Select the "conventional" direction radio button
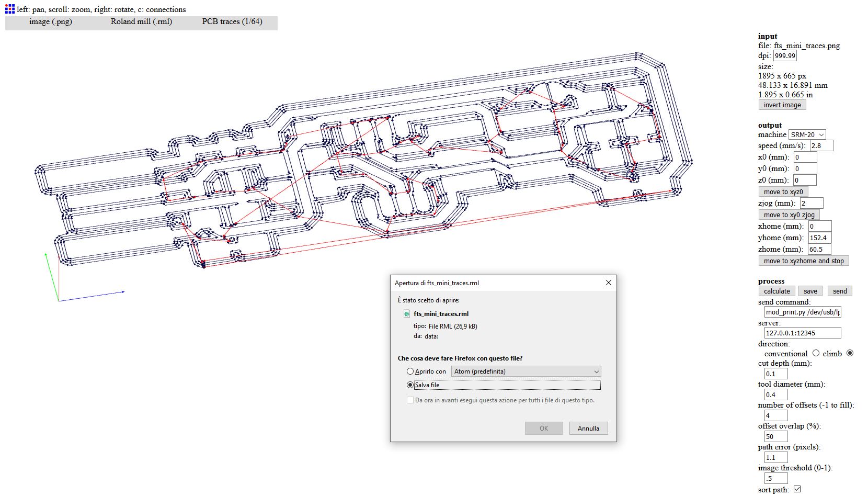Screen dimensions: 868x496 [x=816, y=354]
